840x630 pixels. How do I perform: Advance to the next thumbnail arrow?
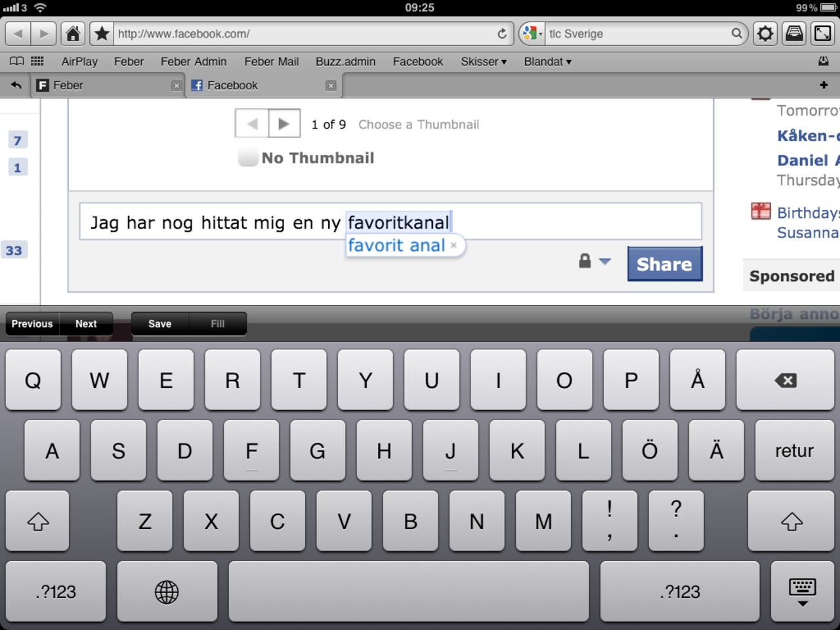click(x=283, y=123)
